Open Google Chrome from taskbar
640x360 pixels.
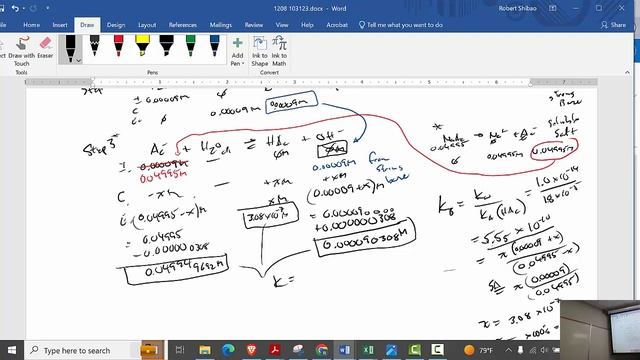(321, 350)
